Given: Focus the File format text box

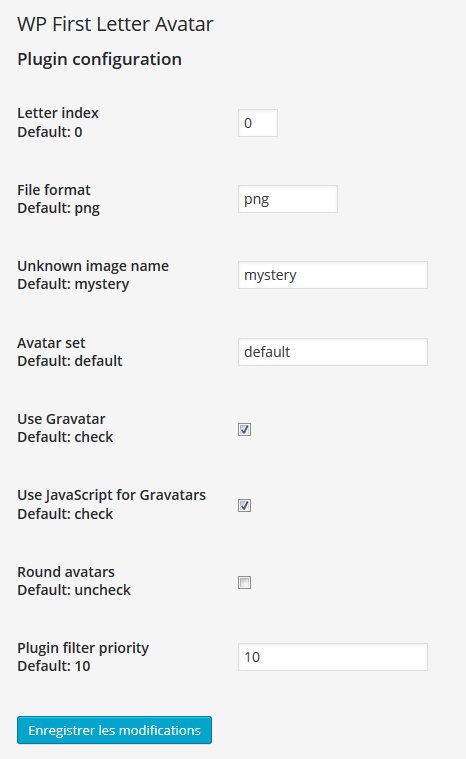Looking at the screenshot, I should (x=288, y=199).
